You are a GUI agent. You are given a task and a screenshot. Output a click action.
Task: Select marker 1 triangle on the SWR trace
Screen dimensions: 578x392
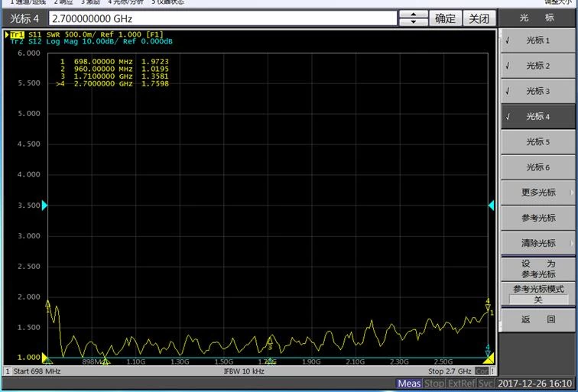(x=47, y=304)
